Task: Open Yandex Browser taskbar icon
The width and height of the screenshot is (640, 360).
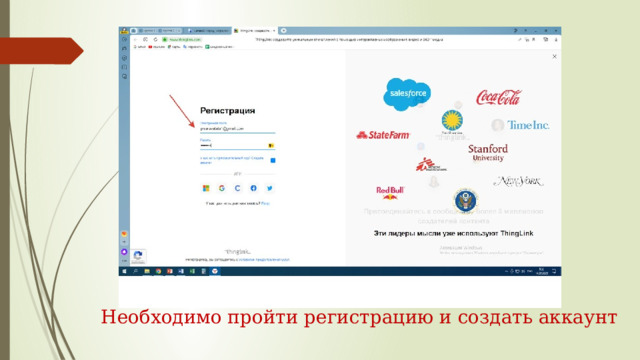Action: (x=215, y=271)
